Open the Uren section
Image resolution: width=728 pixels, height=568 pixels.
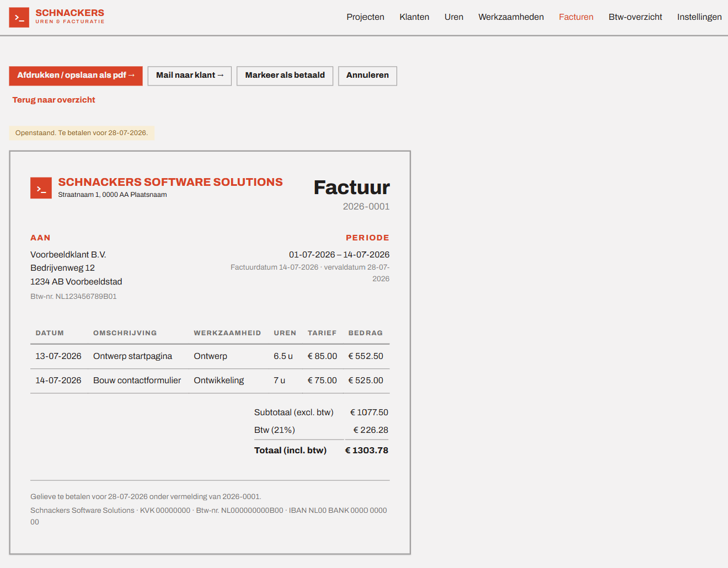click(454, 17)
